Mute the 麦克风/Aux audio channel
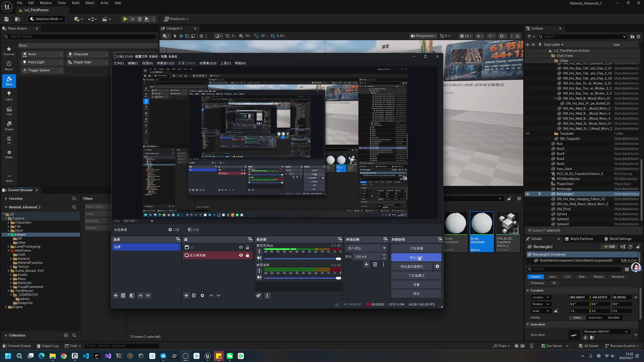The image size is (644, 362). [x=259, y=258]
